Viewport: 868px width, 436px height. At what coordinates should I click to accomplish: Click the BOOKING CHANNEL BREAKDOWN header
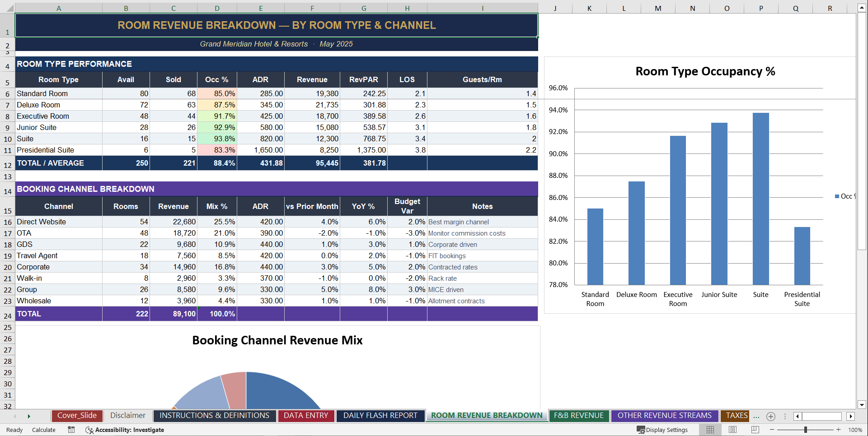coord(277,189)
